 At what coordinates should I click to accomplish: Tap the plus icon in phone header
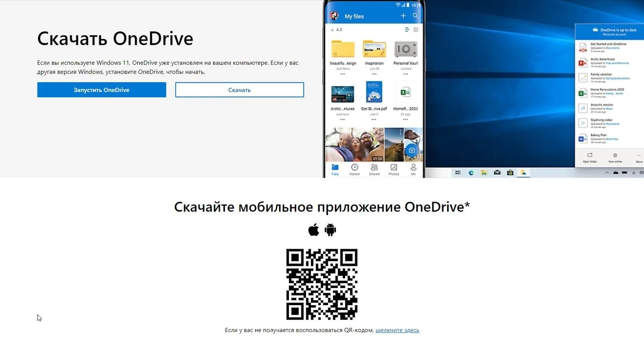pyautogui.click(x=403, y=16)
